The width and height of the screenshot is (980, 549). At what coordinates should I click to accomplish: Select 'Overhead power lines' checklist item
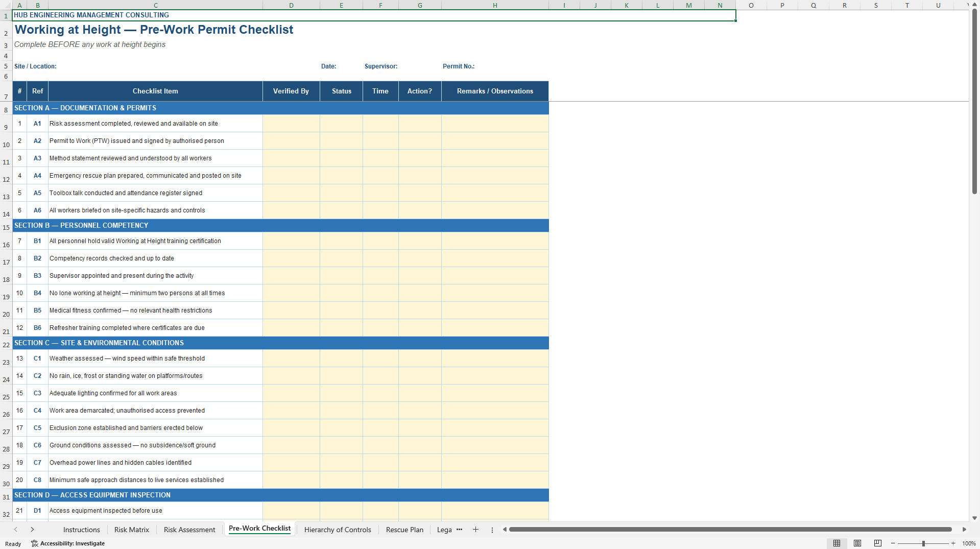[x=155, y=463]
